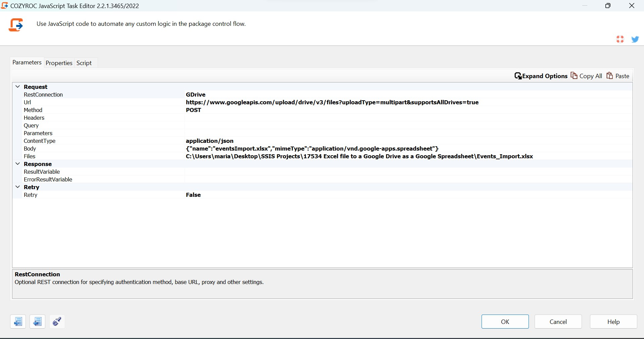644x339 pixels.
Task: Click Copy All label
Action: (591, 76)
